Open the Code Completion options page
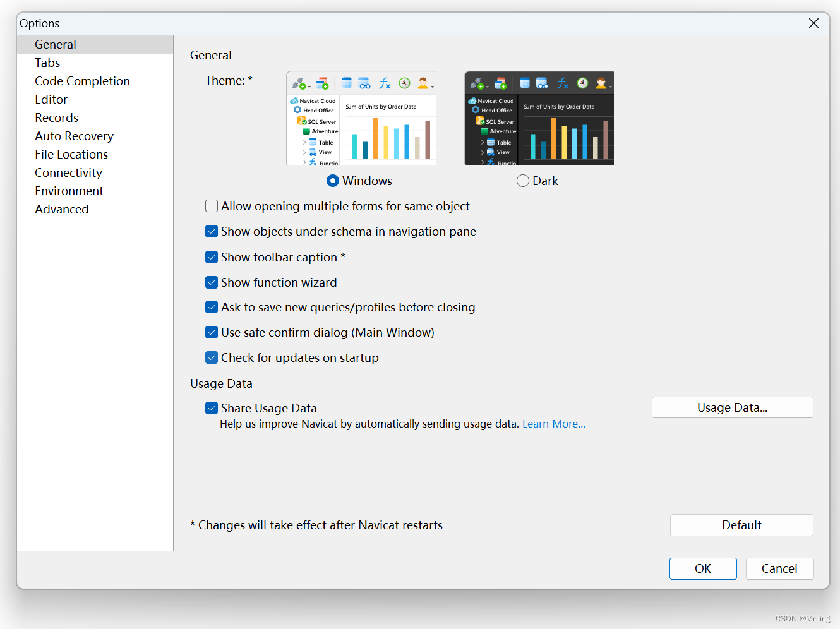840x629 pixels. coord(95,81)
